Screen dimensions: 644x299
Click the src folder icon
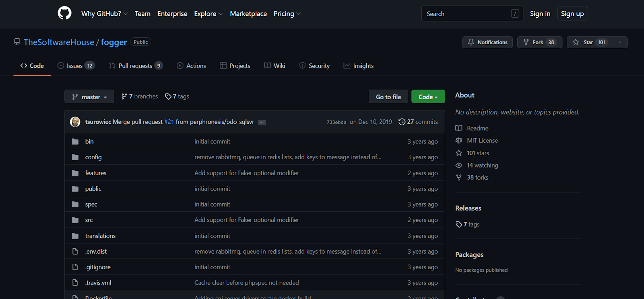[75, 220]
